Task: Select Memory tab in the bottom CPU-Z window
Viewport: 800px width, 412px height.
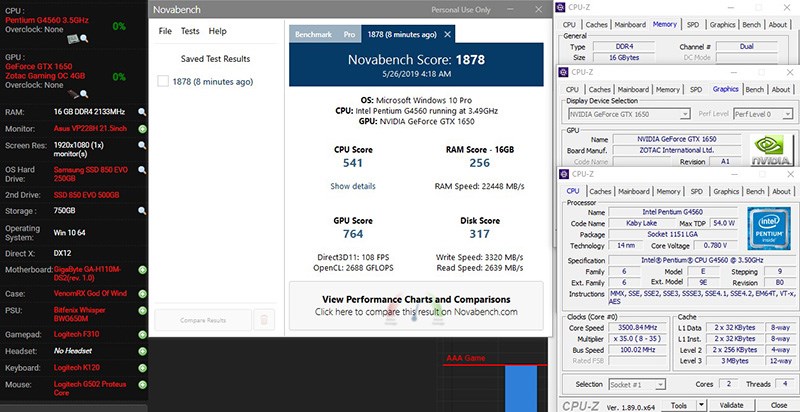Action: coord(668,192)
